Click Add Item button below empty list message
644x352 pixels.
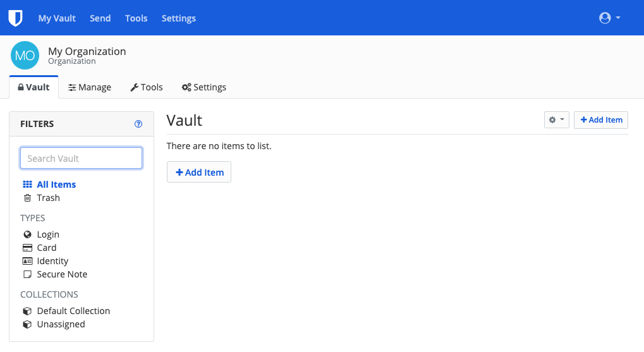click(199, 172)
